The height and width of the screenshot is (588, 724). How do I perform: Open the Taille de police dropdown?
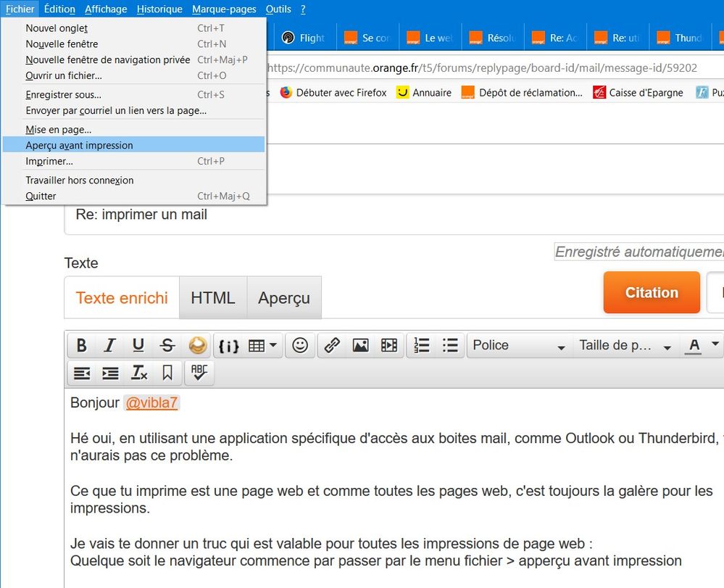(x=625, y=346)
